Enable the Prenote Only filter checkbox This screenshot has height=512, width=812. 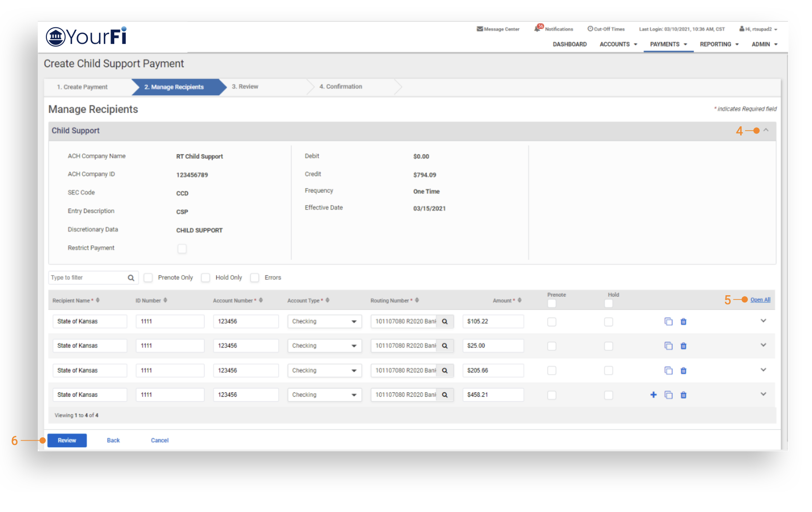[148, 278]
